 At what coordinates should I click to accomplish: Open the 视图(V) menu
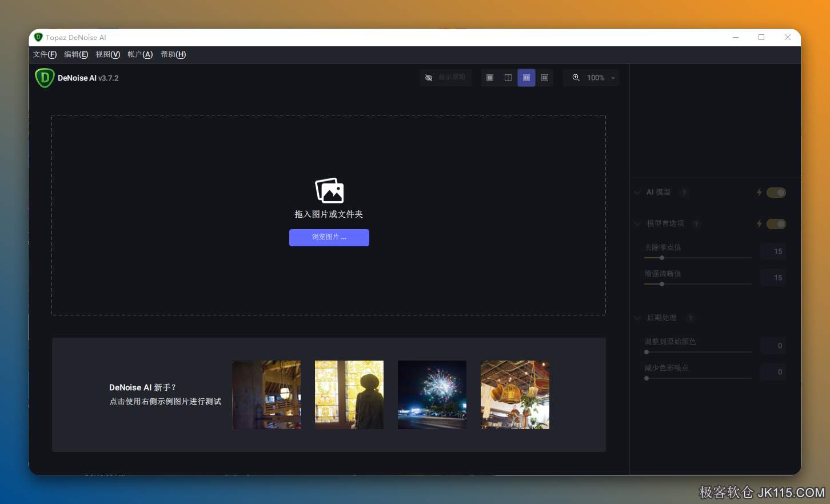click(107, 54)
